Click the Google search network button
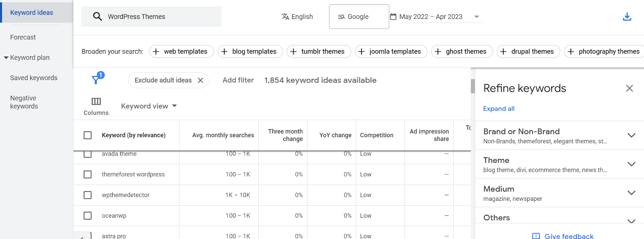Viewport: 644px width, 239px height. 359,16
